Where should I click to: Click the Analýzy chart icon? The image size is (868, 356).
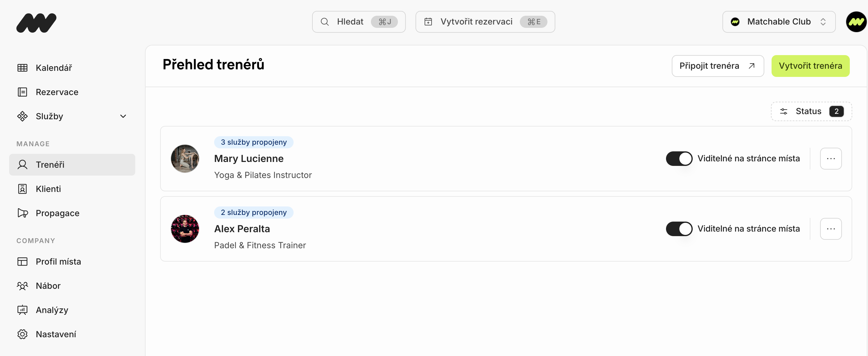pyautogui.click(x=22, y=310)
